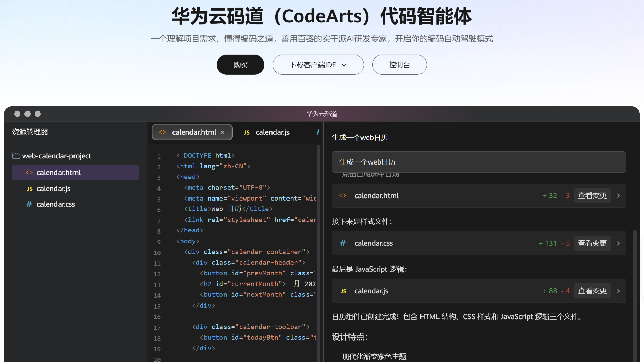Click the HTML icon beside calendar.html in explorer

tap(29, 172)
